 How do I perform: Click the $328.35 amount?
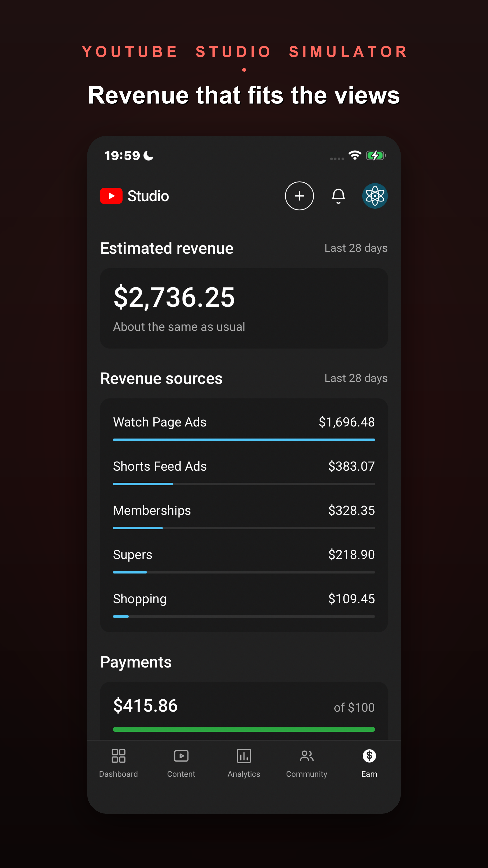click(x=351, y=510)
